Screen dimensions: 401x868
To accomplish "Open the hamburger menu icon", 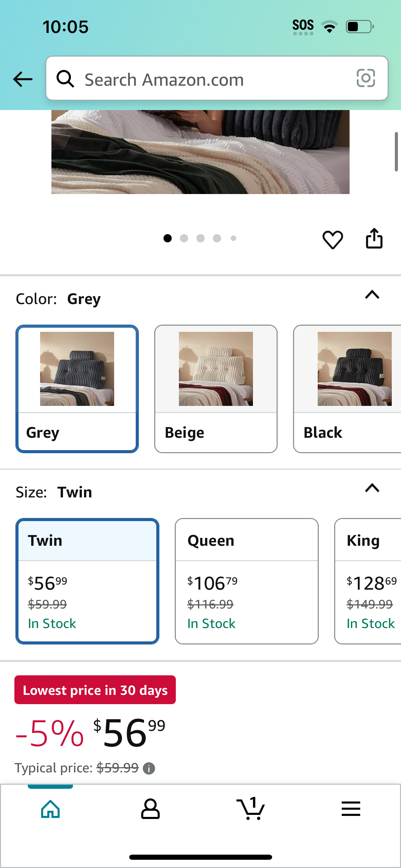I will pyautogui.click(x=351, y=809).
